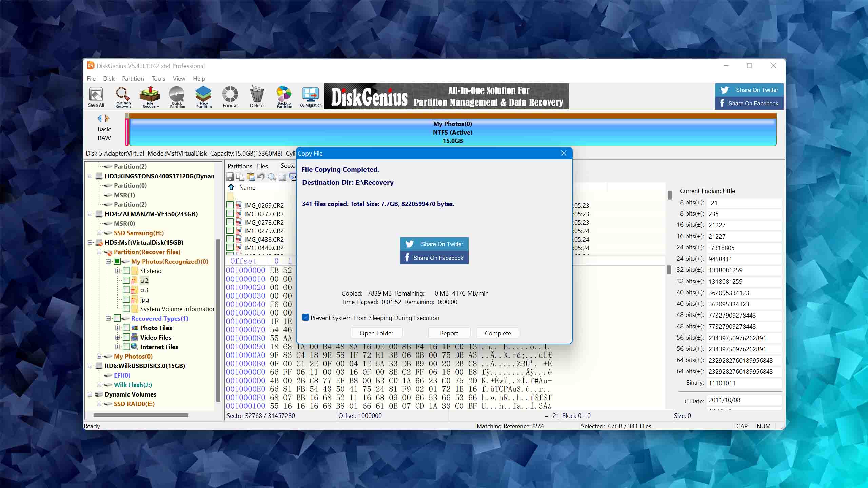Check the IMG_0269.CR2 file checkbox
The height and width of the screenshot is (488, 868).
tap(230, 205)
